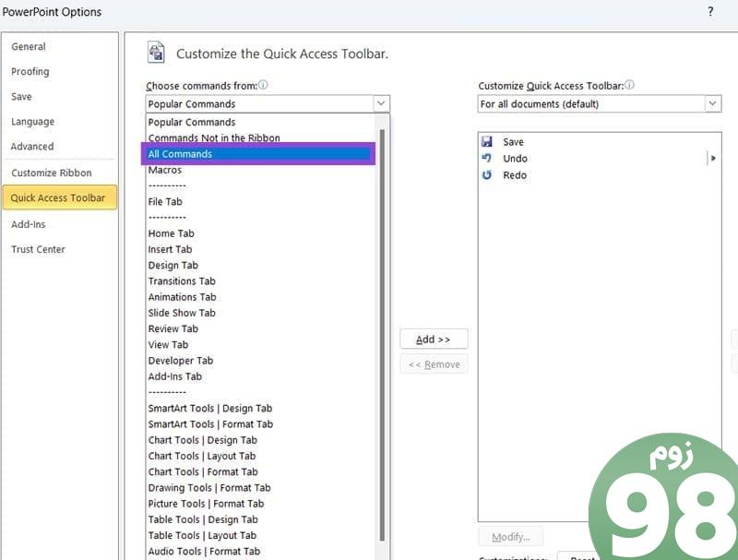The width and height of the screenshot is (738, 560).
Task: Click the Quick Access Toolbar header icon
Action: [x=156, y=53]
